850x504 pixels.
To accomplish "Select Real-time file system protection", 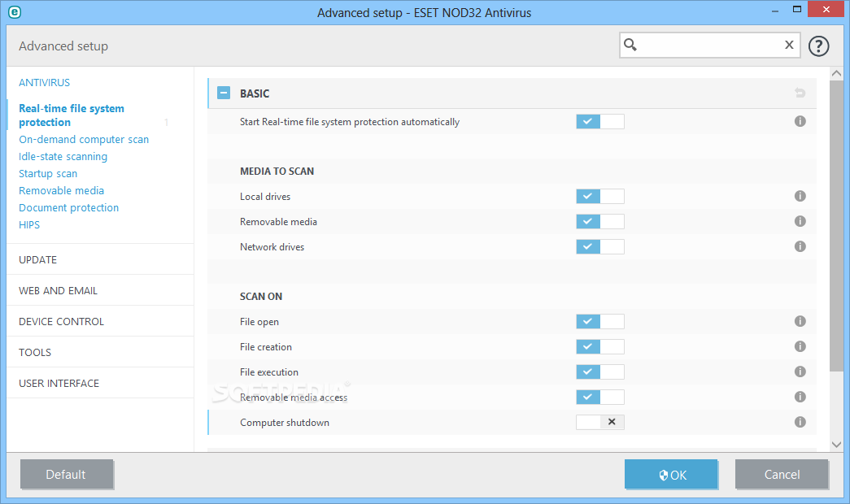I will [x=72, y=115].
